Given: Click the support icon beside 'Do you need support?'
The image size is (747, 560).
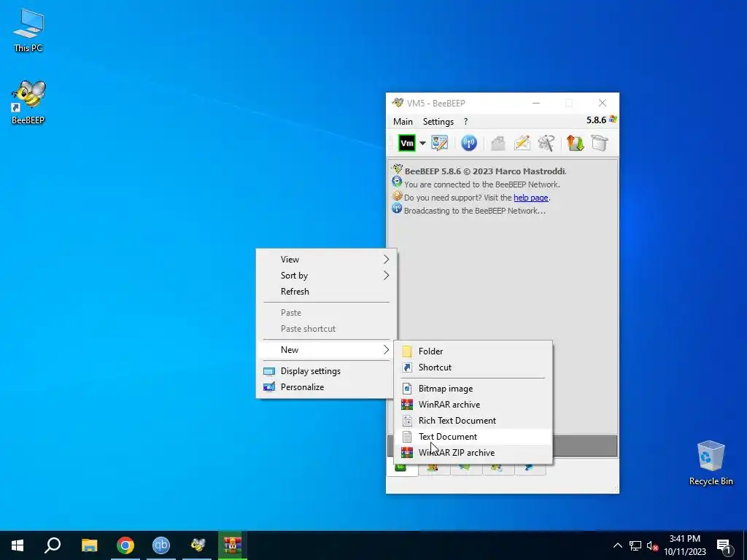Looking at the screenshot, I should tap(397, 195).
